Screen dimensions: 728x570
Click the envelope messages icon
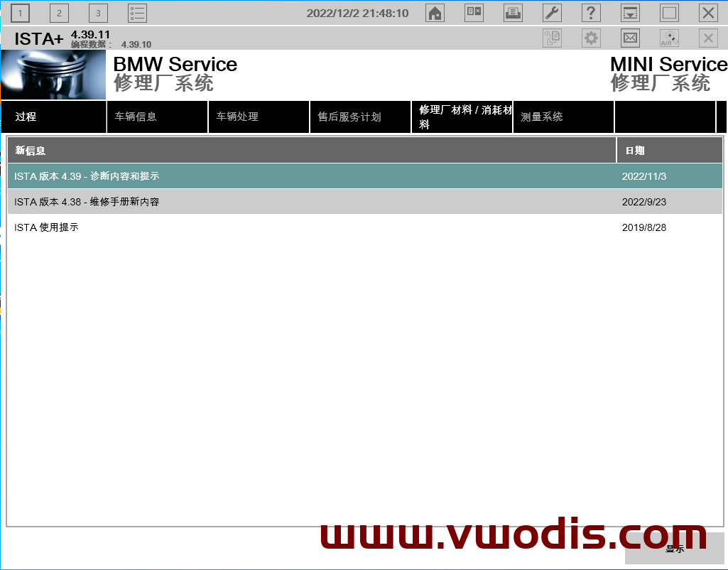630,38
